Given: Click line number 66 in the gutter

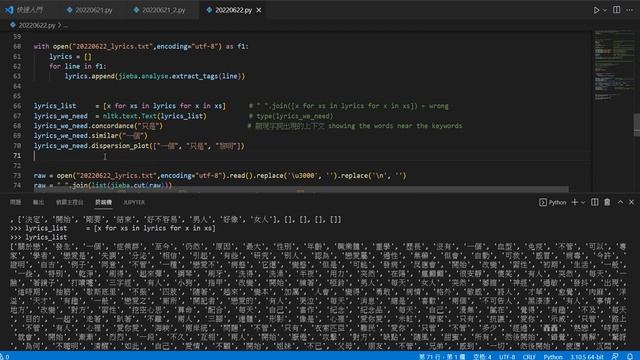Looking at the screenshot, I should (17, 106).
